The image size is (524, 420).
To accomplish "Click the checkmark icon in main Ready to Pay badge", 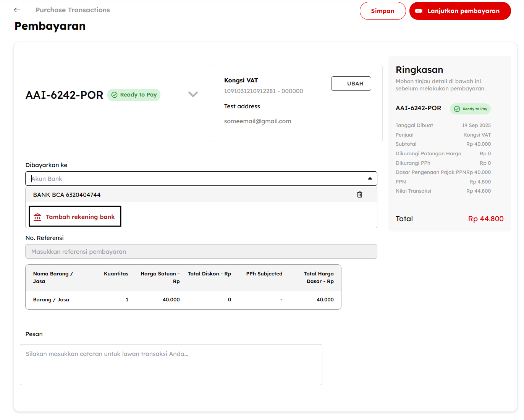I will pos(114,95).
